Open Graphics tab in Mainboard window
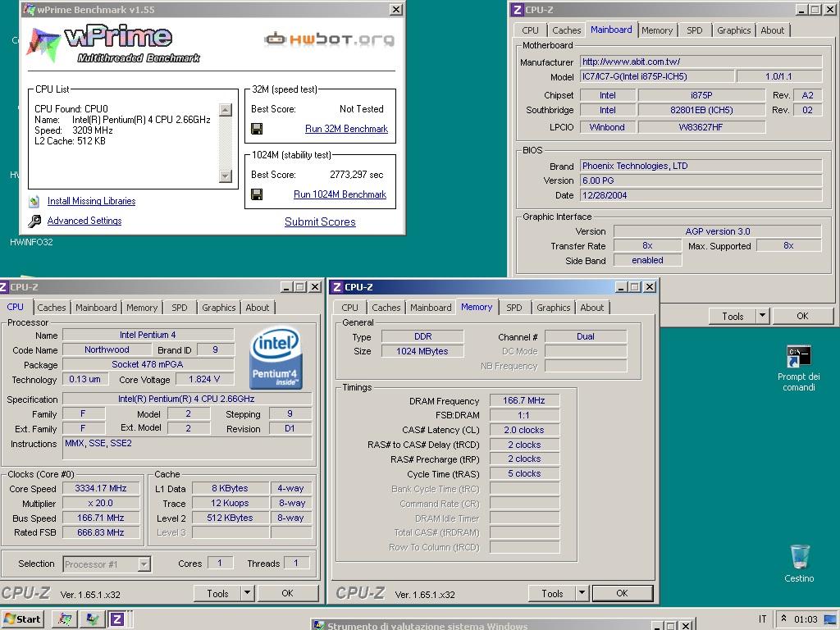The height and width of the screenshot is (630, 840). click(733, 30)
